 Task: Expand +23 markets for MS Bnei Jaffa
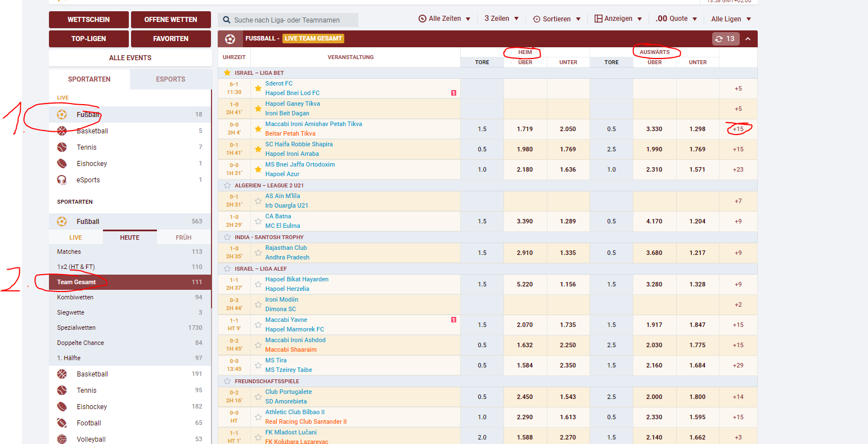(738, 169)
